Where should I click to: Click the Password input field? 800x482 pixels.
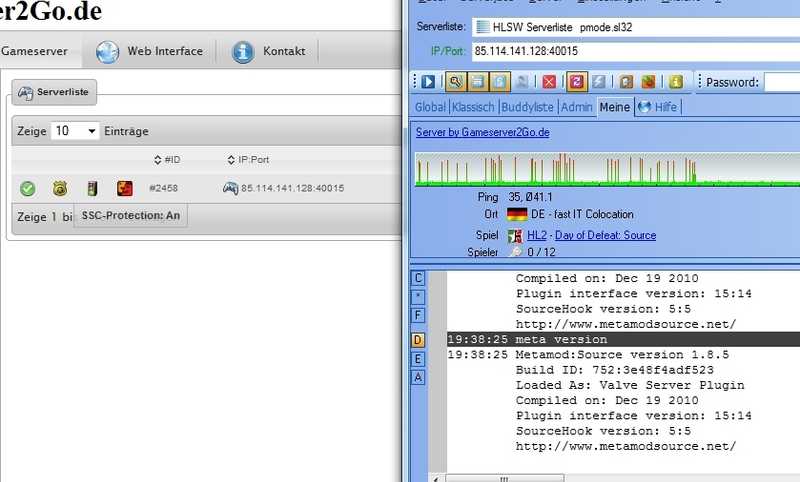coord(782,82)
